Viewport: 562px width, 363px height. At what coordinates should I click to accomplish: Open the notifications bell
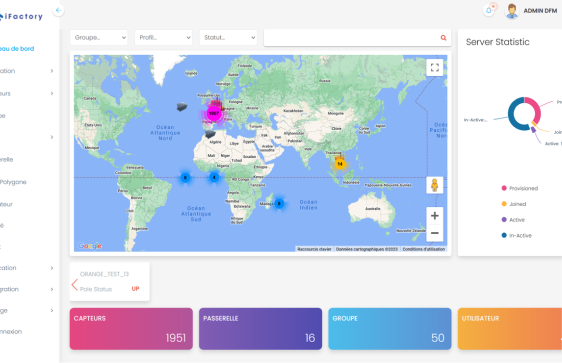coord(489,10)
